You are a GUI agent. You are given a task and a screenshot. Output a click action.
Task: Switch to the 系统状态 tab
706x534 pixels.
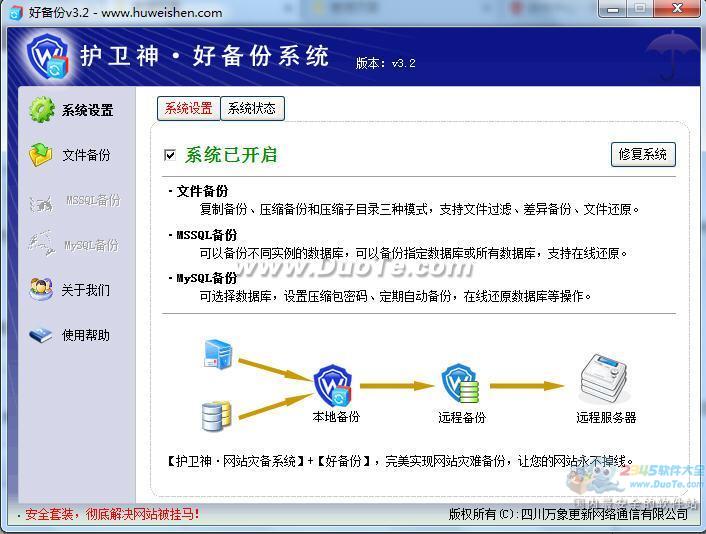coord(252,109)
